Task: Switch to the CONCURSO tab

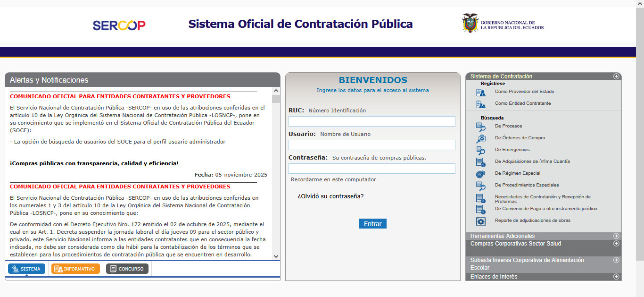Action: pyautogui.click(x=127, y=269)
